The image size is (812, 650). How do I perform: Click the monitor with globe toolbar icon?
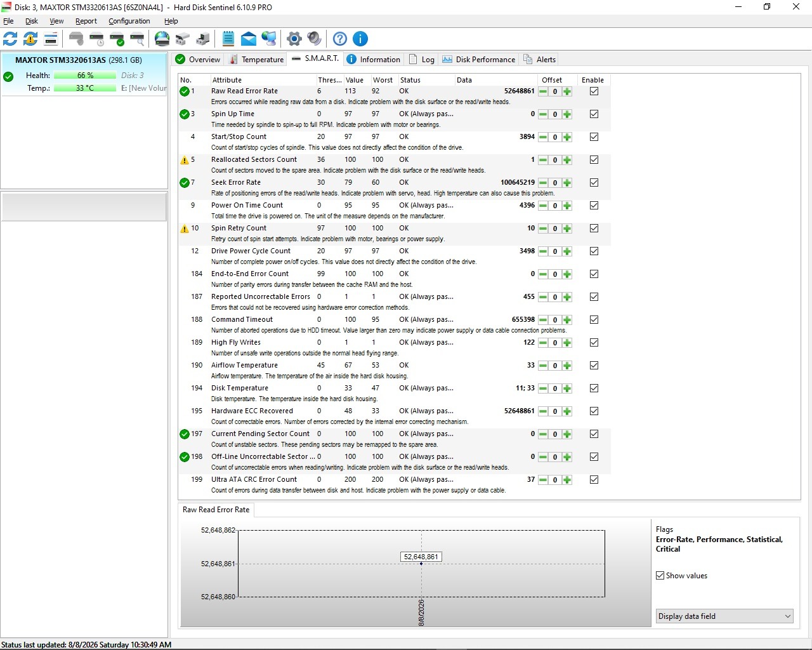[x=269, y=39]
